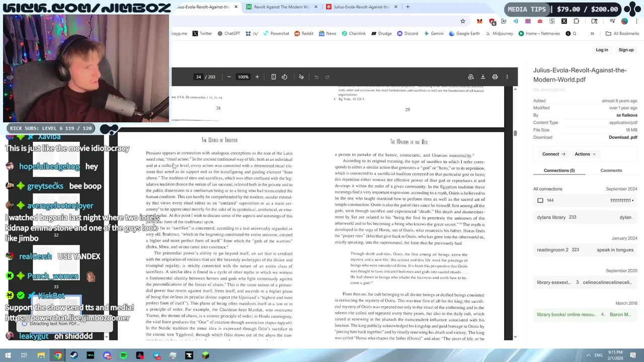Viewport: 644px width, 362px height.
Task: Select the Comments tab
Action: click(611, 170)
